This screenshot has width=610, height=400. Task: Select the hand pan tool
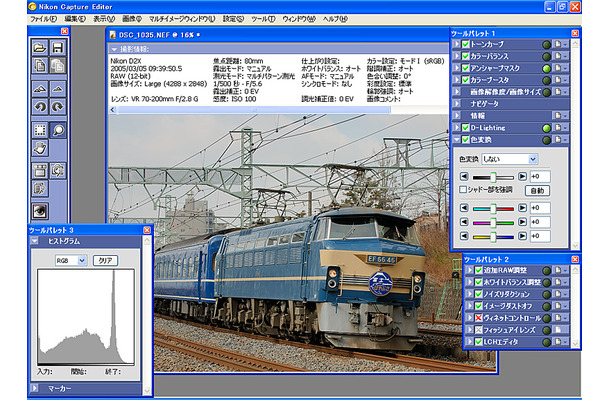[40, 148]
